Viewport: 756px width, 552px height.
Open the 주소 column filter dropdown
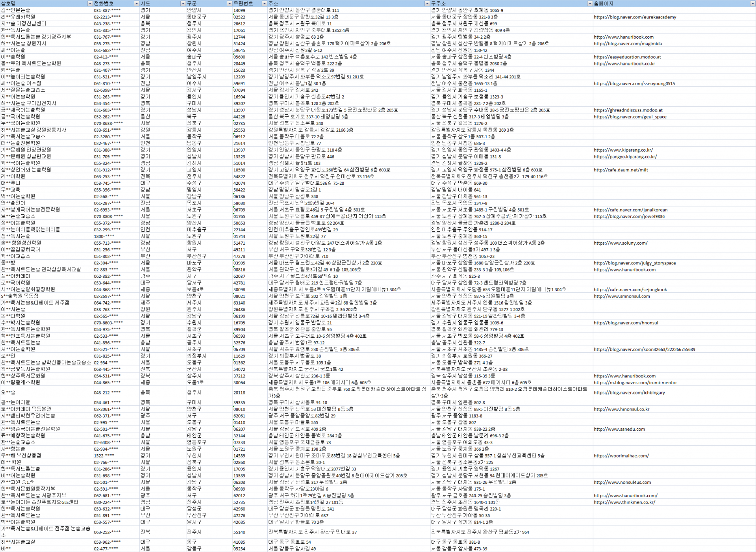coord(427,4)
